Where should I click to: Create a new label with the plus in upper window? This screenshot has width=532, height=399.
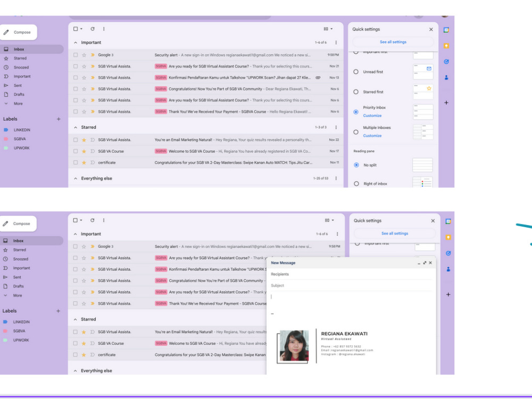coord(59,119)
